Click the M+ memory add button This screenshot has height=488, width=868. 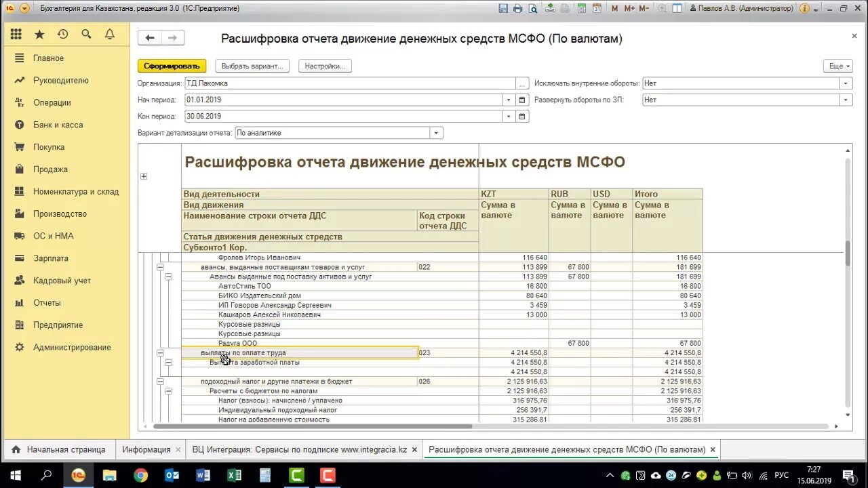(629, 9)
